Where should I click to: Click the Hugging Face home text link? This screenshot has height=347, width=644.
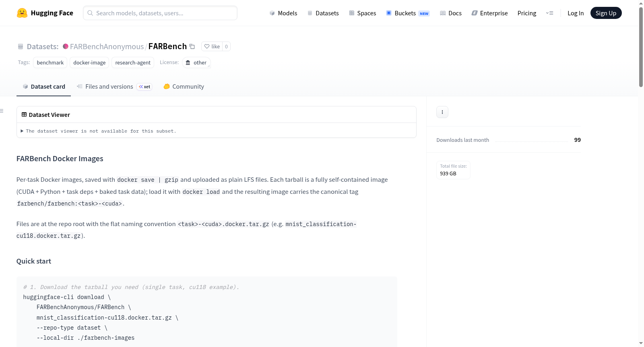52,13
